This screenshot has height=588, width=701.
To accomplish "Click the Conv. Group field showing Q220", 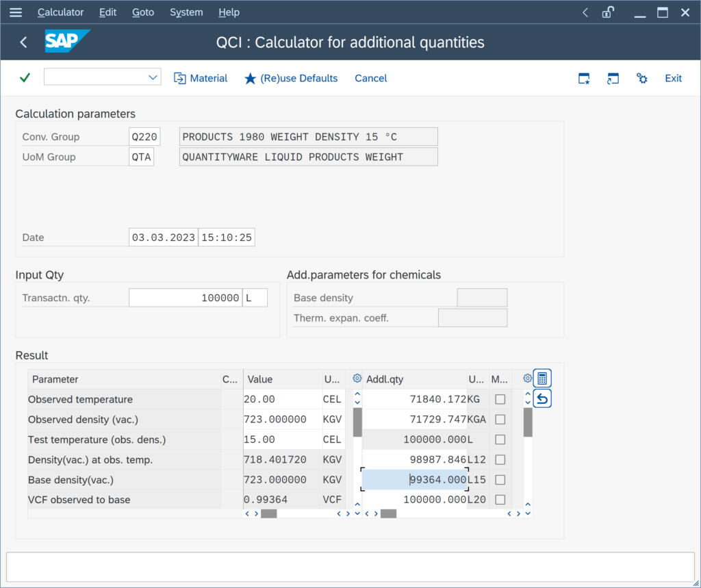I will [144, 137].
